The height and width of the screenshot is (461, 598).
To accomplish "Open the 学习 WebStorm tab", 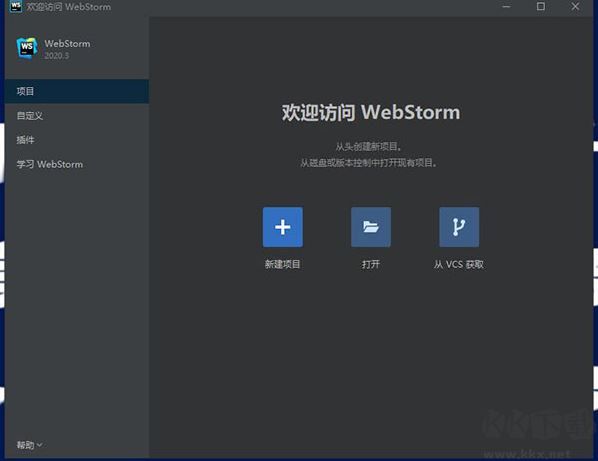I will tap(77, 164).
